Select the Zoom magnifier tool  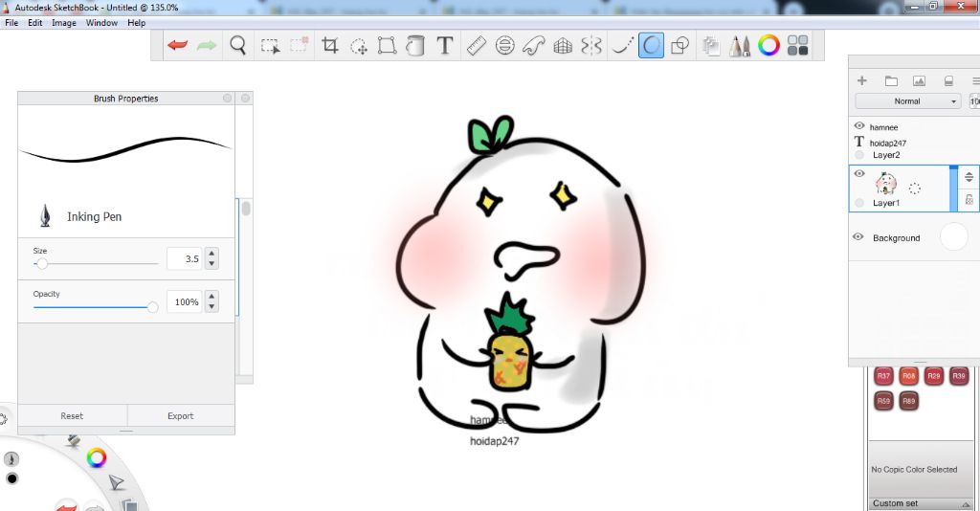[237, 45]
